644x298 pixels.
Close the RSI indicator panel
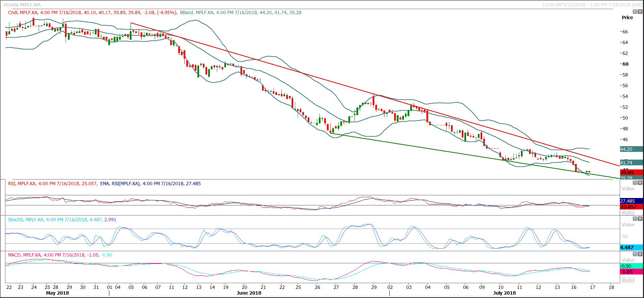[x=640, y=183]
